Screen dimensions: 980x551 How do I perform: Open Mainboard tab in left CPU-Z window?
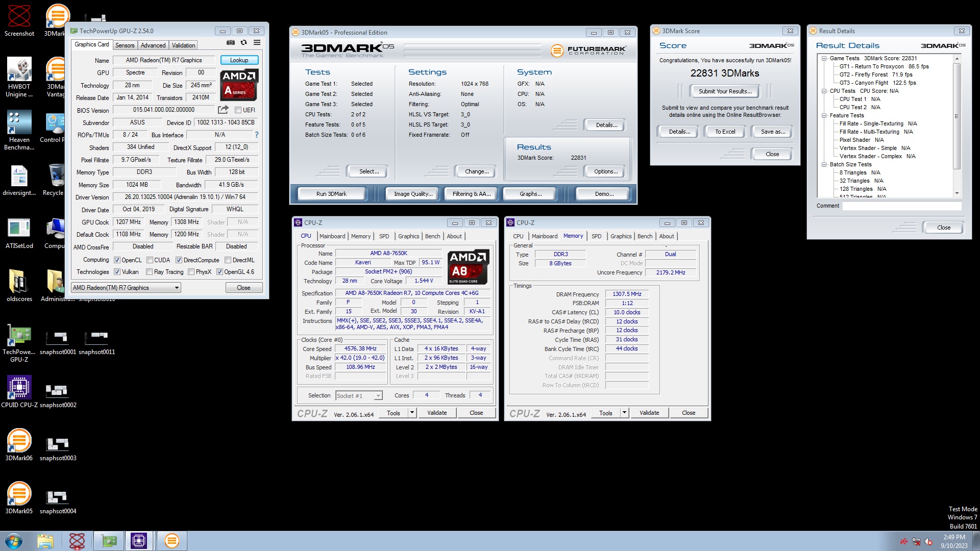pos(332,236)
